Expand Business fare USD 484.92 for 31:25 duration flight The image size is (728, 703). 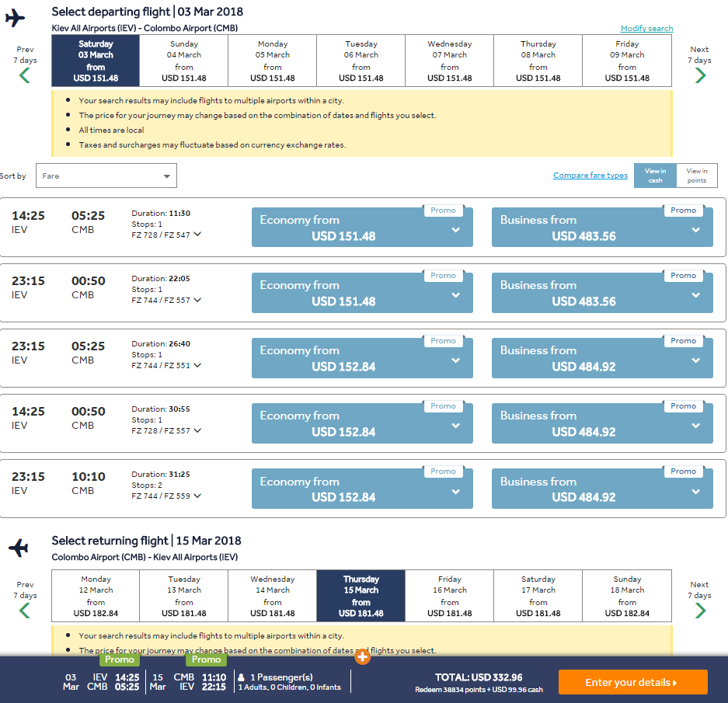tap(602, 489)
